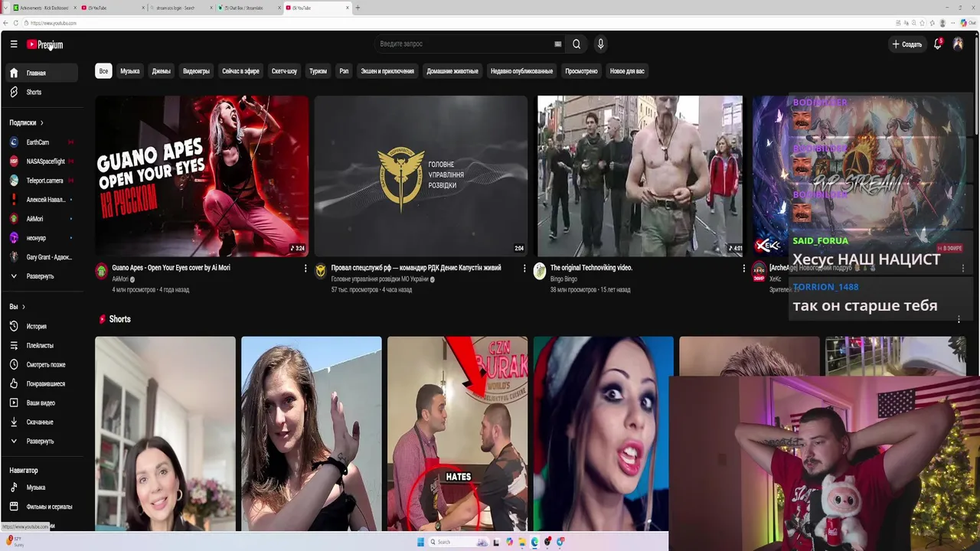Select the Музыка filter chip
This screenshot has width=980, height=551.
click(x=130, y=71)
